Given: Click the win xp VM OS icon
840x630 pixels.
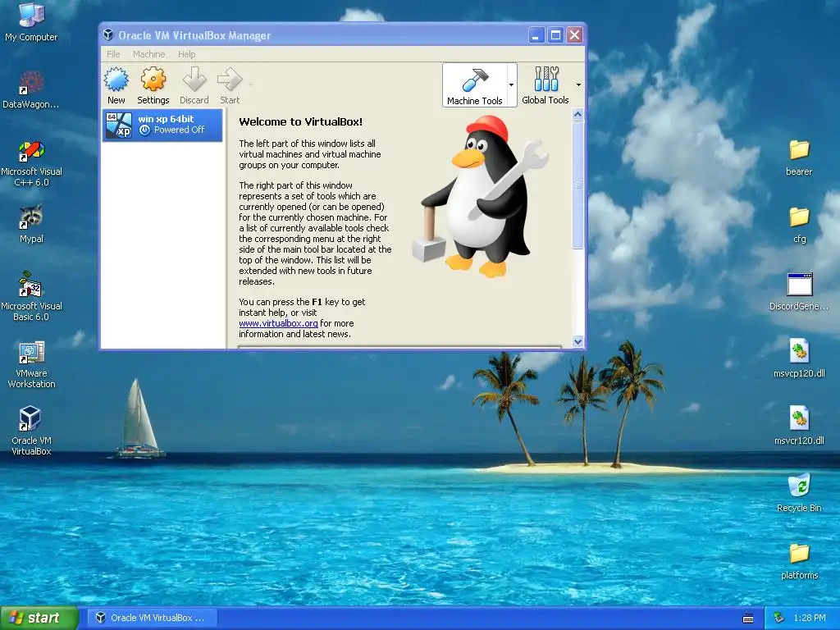Looking at the screenshot, I should (118, 125).
